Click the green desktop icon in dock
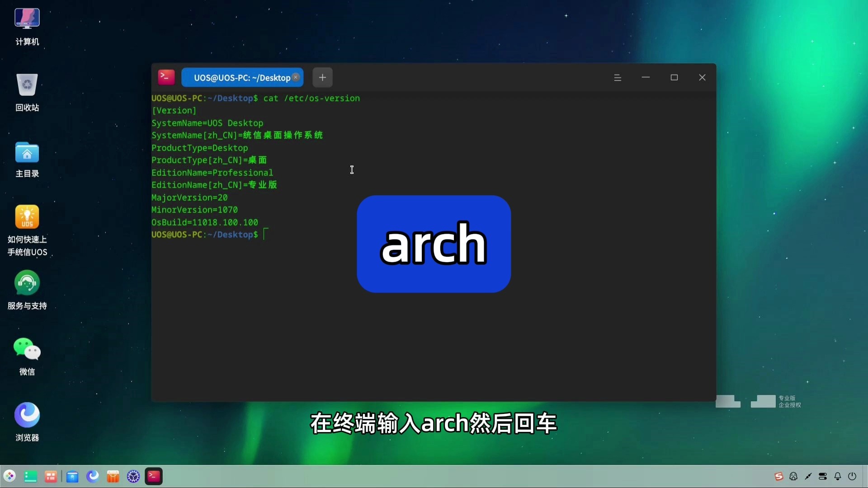This screenshot has width=868, height=488. pyautogui.click(x=30, y=476)
